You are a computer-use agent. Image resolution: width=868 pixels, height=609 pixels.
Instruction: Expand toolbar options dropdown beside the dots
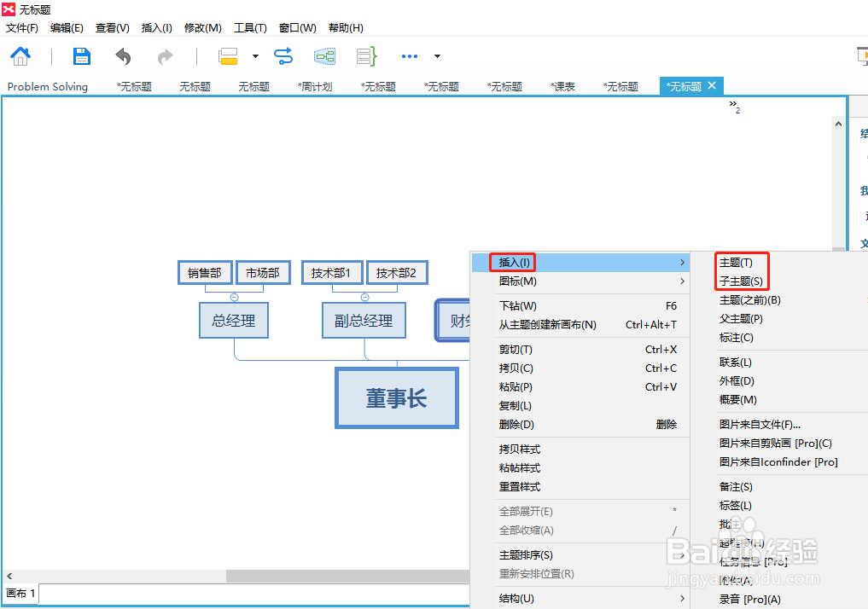tap(437, 55)
